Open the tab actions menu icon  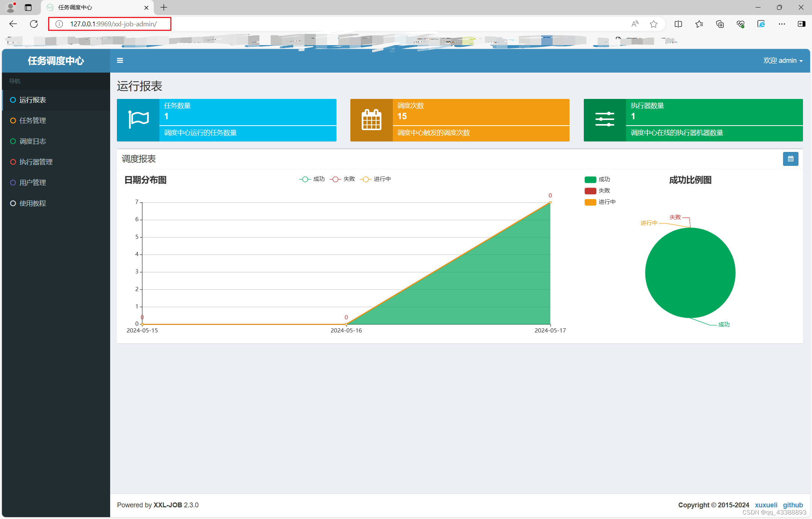(28, 8)
